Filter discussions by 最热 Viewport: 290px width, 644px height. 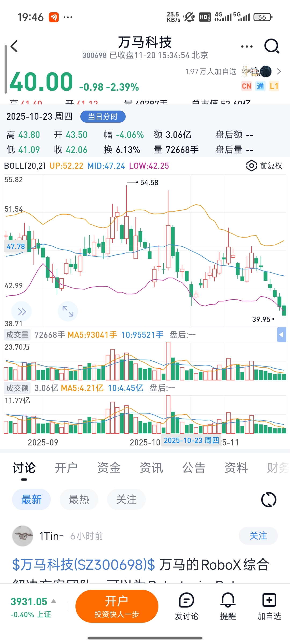coord(79,500)
